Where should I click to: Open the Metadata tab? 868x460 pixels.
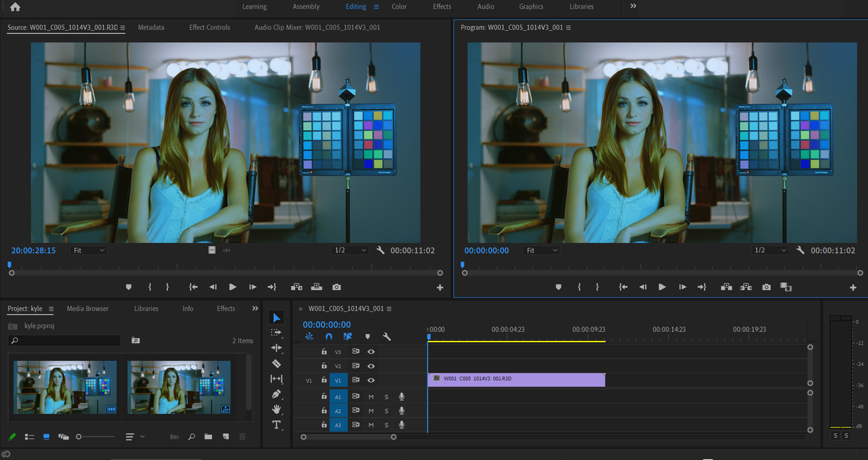151,27
